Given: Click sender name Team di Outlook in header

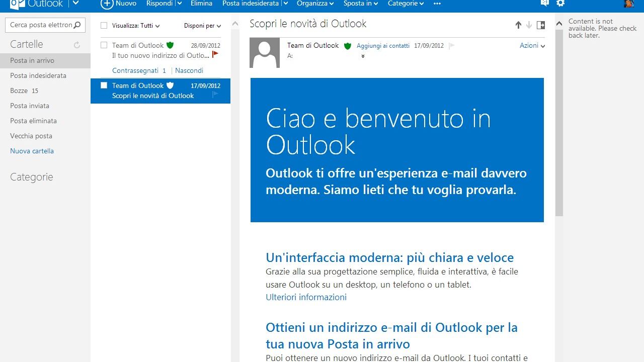Looking at the screenshot, I should [x=313, y=45].
